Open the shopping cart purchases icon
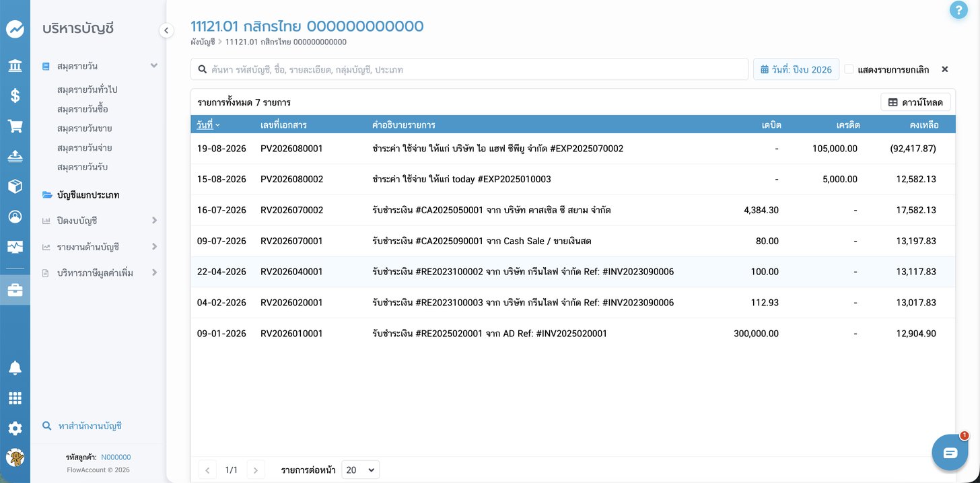The width and height of the screenshot is (980, 483). point(15,126)
